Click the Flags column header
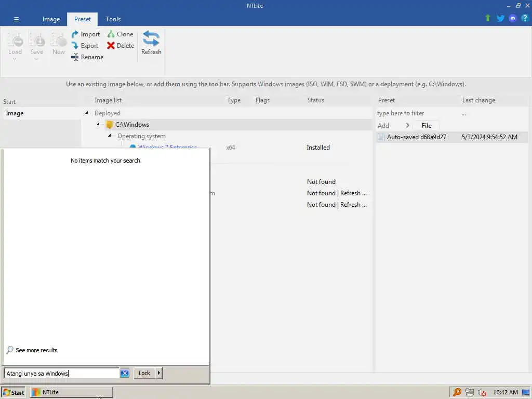This screenshot has width=532, height=399. (262, 100)
